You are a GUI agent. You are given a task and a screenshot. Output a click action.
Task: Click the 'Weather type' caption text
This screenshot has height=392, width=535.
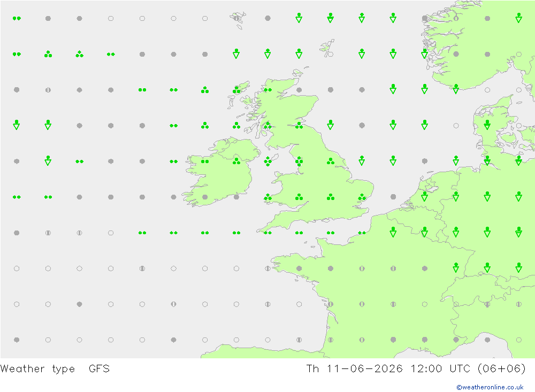37,369
